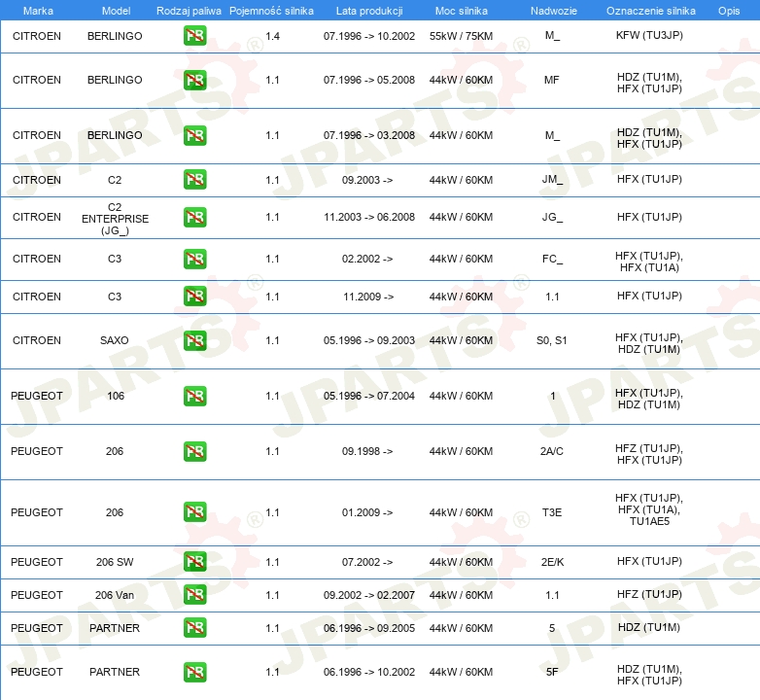
Task: Click power value 55kW / 75KM
Action: 461,36
